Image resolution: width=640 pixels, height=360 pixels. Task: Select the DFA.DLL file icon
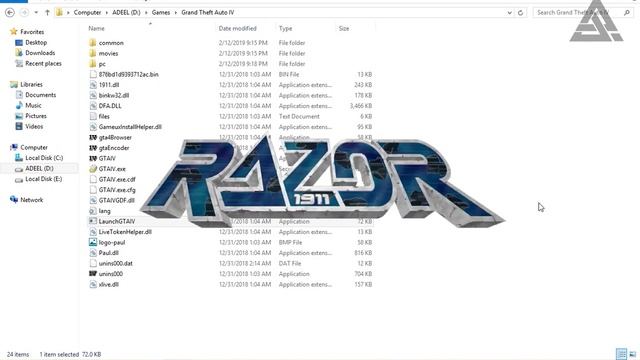pos(93,106)
